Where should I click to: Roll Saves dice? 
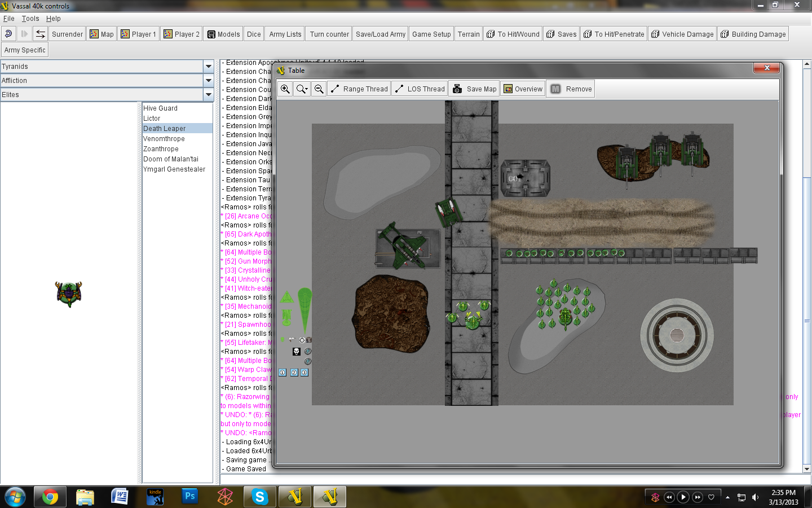561,34
